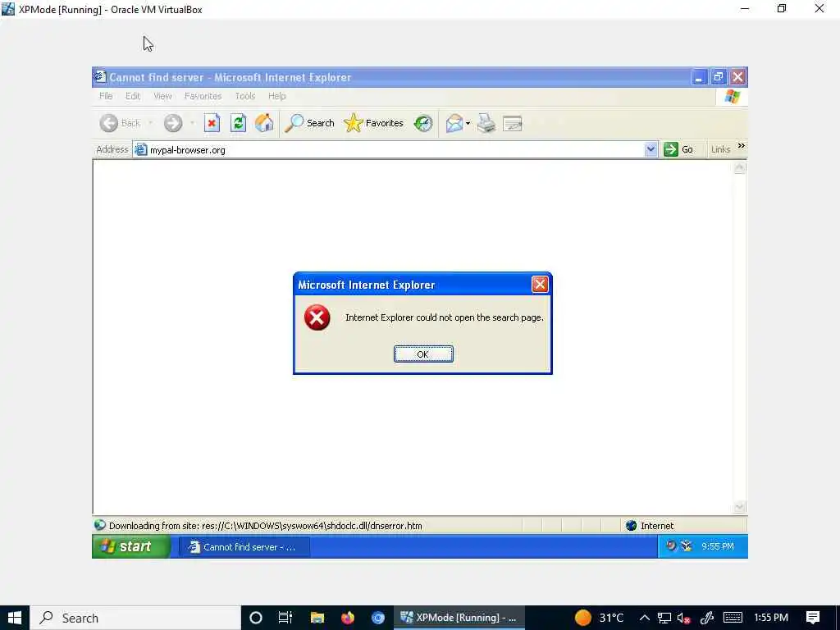Select the 'Cannot find server' taskbar button
840x630 pixels.
(244, 547)
